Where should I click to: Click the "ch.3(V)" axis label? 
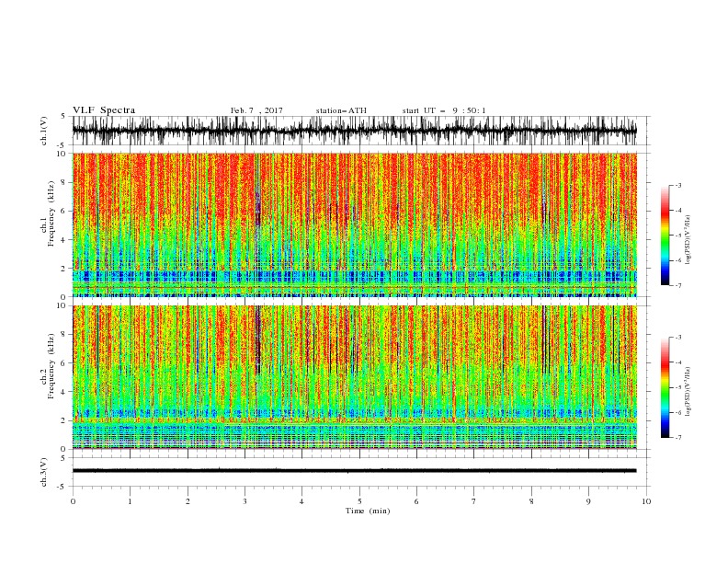(x=44, y=472)
